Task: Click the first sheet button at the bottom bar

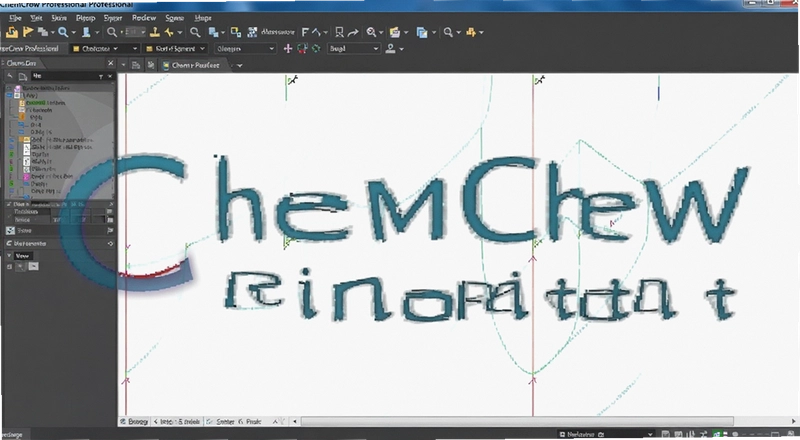Action: (134, 422)
